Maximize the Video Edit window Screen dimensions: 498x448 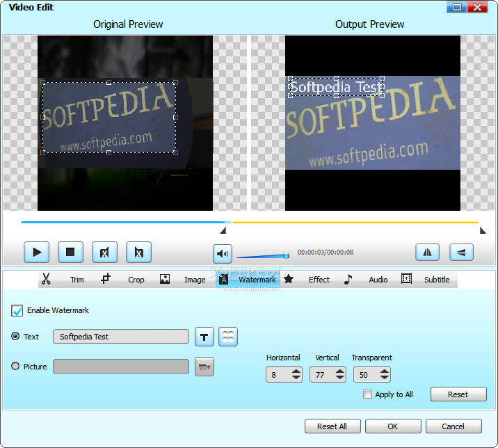click(457, 7)
